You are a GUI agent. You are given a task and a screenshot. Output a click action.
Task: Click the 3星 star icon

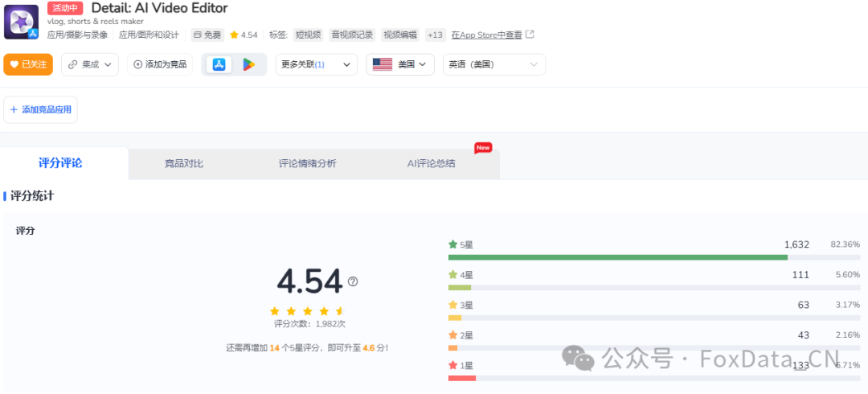(452, 305)
